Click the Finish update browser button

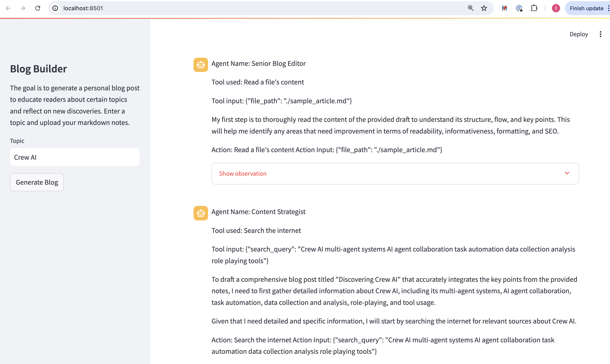click(587, 8)
